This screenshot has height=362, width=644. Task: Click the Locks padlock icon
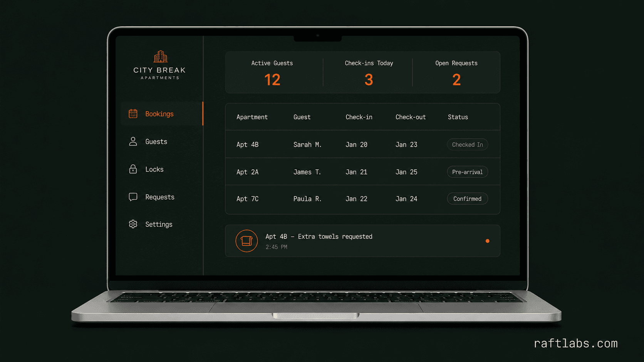click(133, 169)
